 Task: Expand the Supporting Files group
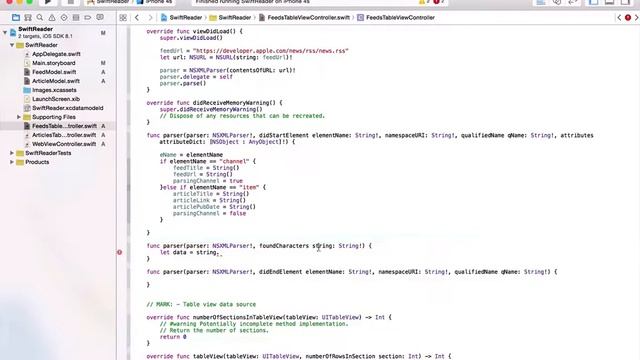pos(19,117)
